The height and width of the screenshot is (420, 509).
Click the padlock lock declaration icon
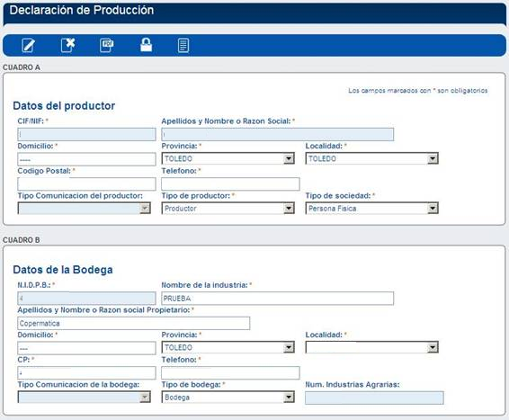146,45
